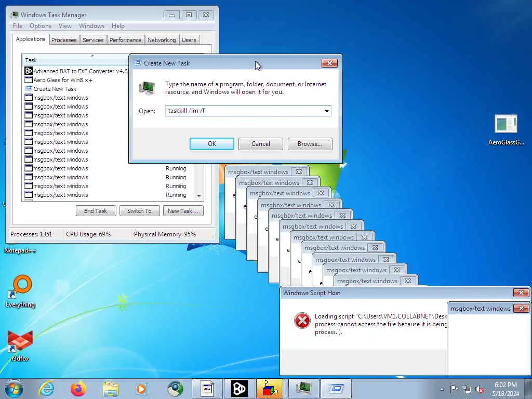This screenshot has height=399, width=532.
Task: Switch to Task Manager taskbar button
Action: [303, 389]
